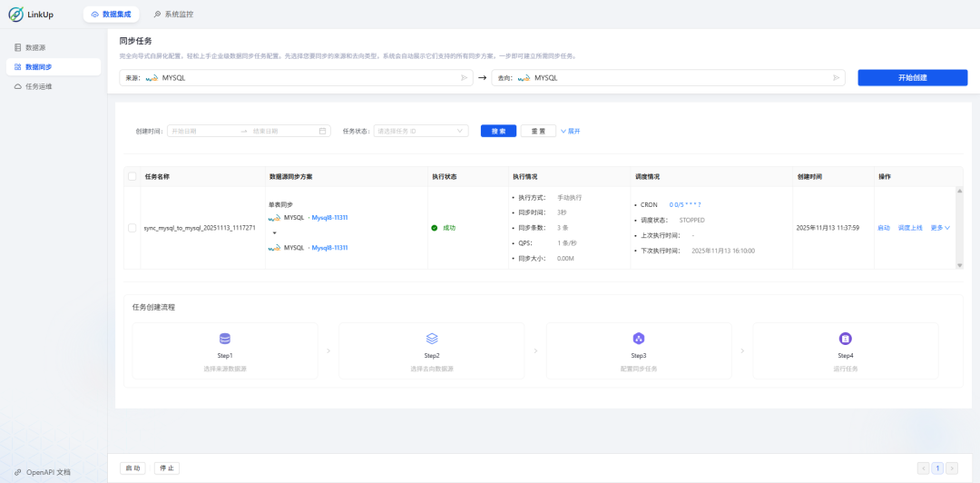Click the 搜索 button

[x=498, y=132]
